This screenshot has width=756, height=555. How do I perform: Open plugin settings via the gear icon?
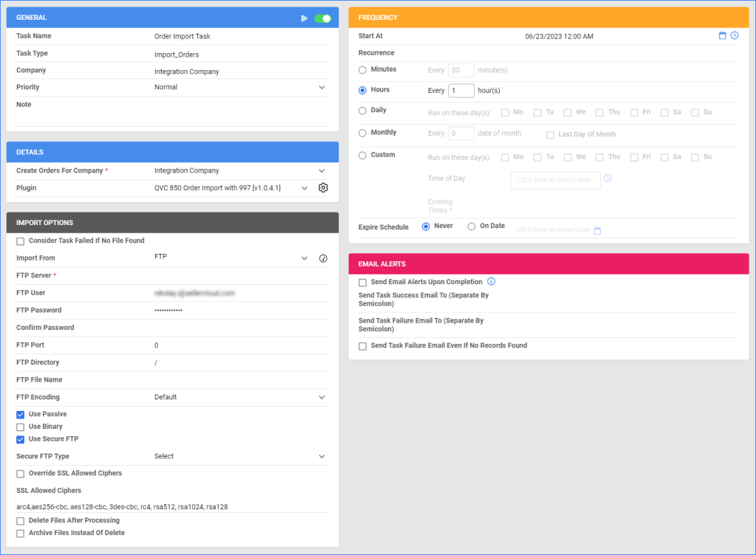point(322,187)
